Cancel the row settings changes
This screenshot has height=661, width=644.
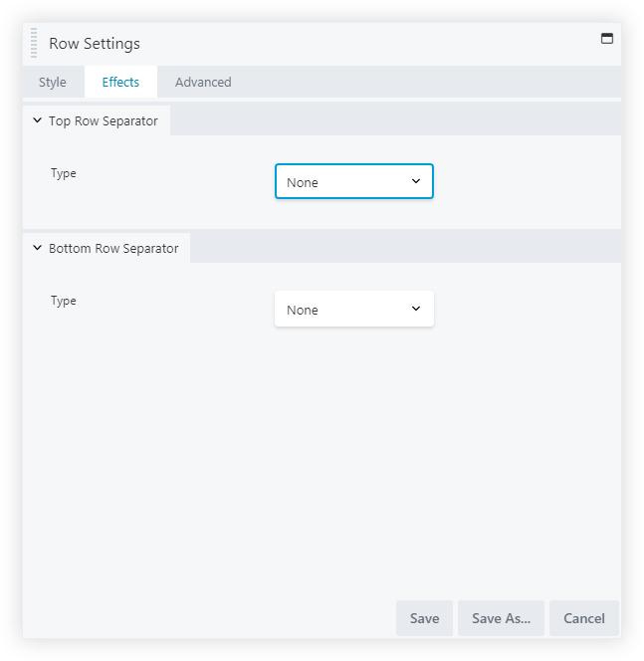(x=584, y=618)
